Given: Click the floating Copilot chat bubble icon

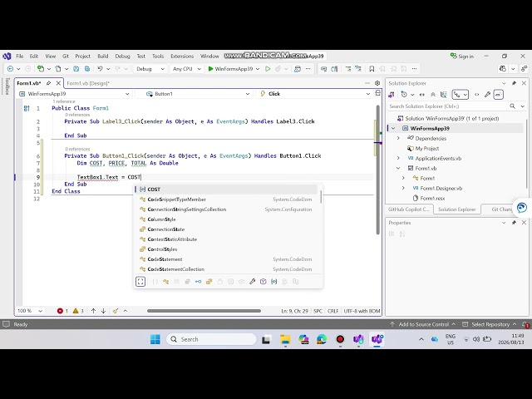Looking at the screenshot, I should point(522,207).
